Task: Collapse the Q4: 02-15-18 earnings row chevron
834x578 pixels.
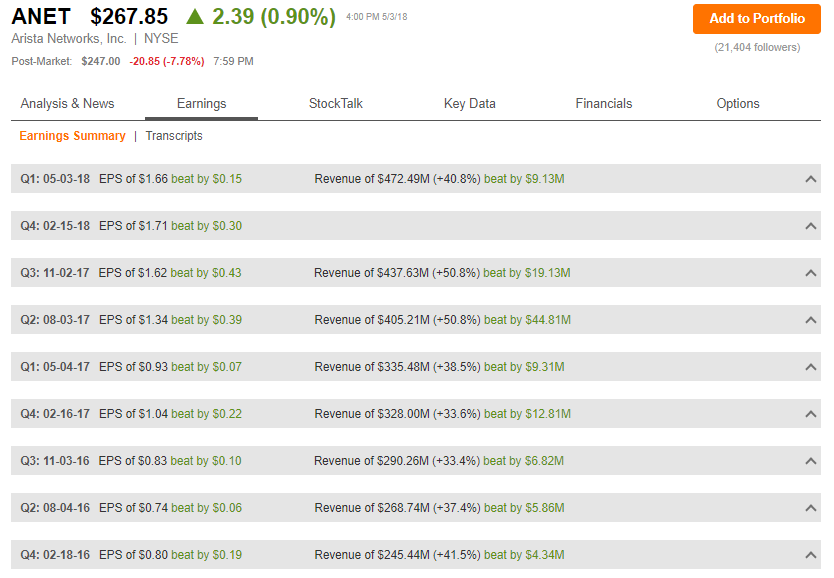Action: pyautogui.click(x=811, y=226)
